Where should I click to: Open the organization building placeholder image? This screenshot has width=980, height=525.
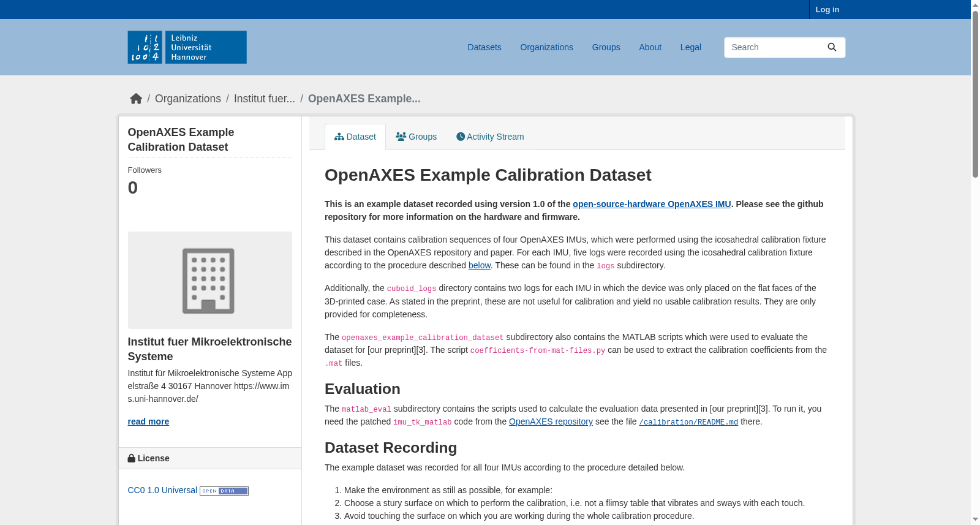(x=209, y=280)
